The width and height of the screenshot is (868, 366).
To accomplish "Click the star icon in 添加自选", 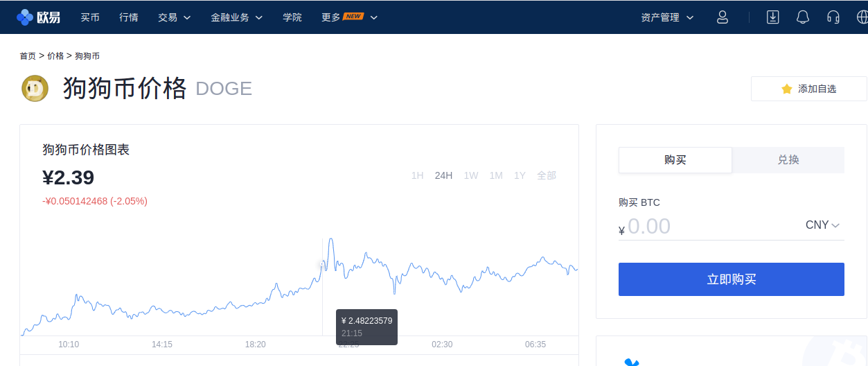I will [786, 89].
